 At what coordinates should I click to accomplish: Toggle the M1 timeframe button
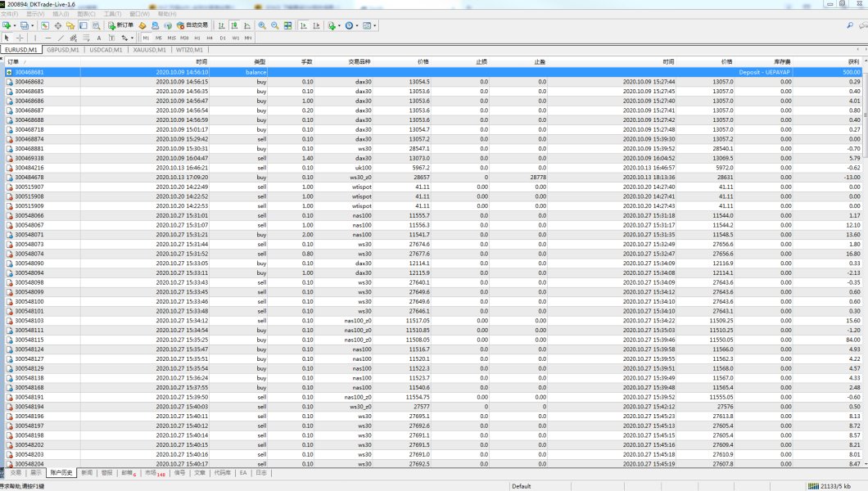point(146,38)
